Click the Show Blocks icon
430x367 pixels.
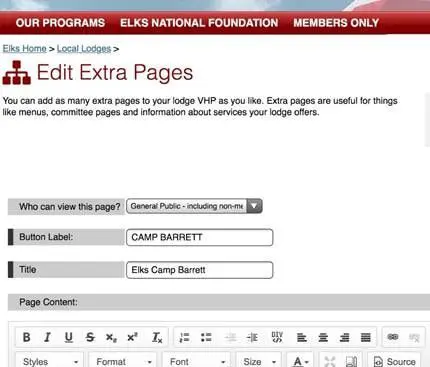point(351,361)
